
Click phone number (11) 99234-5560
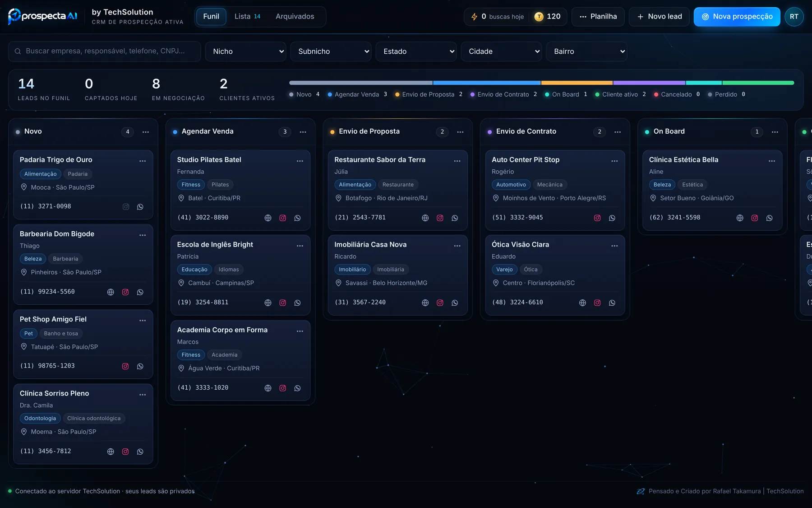[47, 292]
